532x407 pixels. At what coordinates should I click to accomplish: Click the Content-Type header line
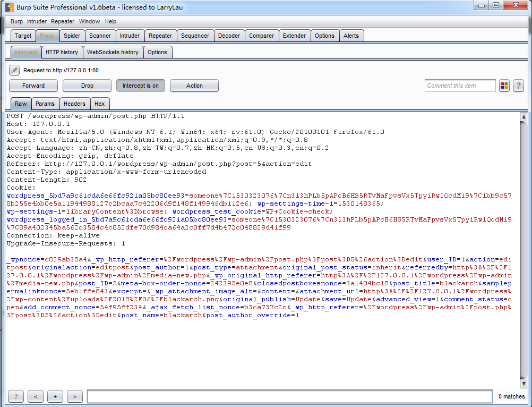click(106, 172)
